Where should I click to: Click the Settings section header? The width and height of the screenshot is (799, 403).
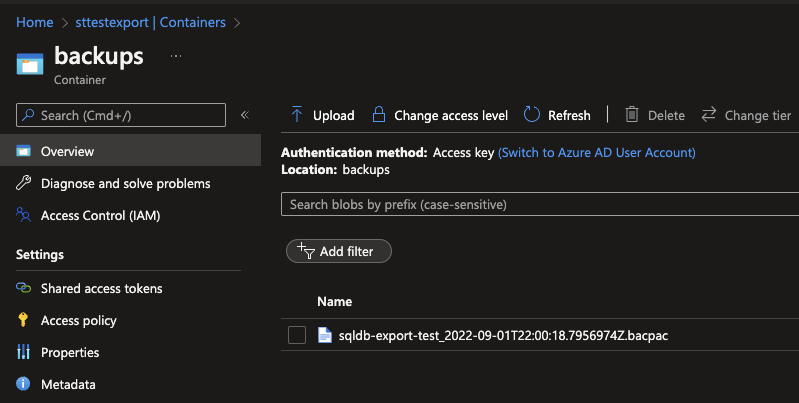(x=40, y=254)
